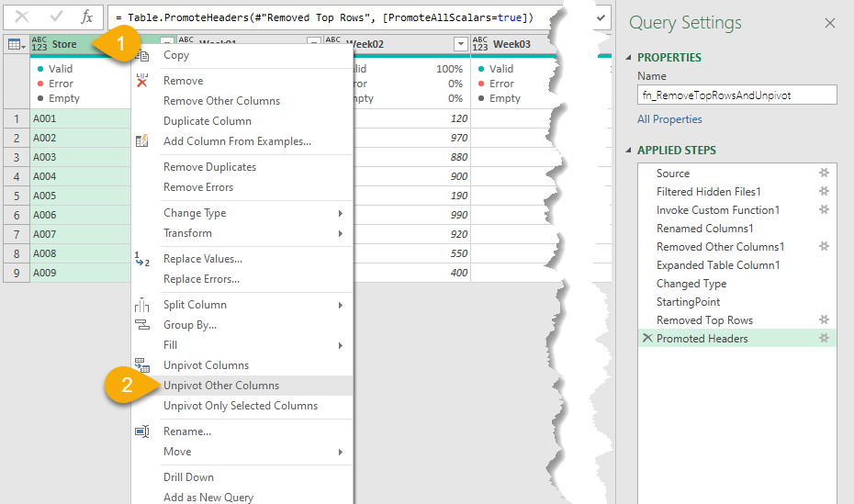Click the data type icon on Store column
This screenshot has width=854, height=504.
[x=39, y=44]
